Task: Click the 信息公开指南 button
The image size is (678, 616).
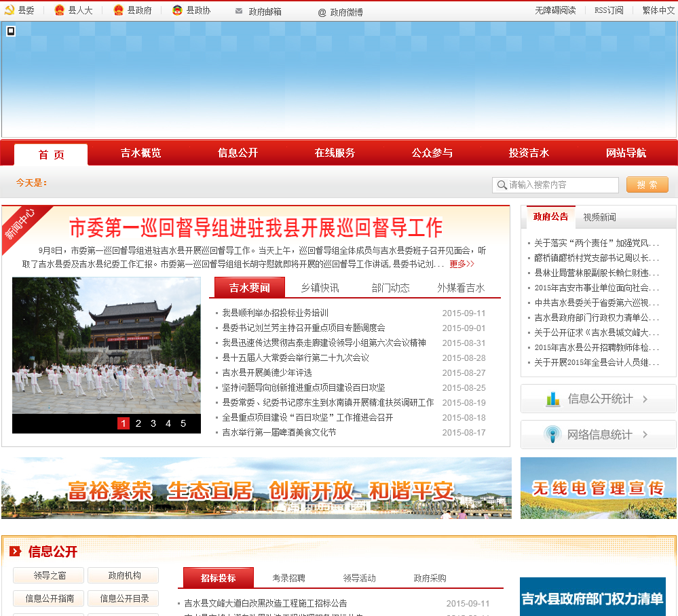Action: tap(50, 598)
